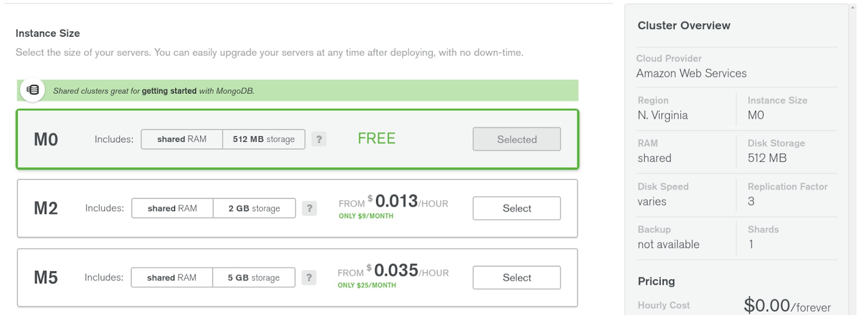Show help tooltip for the M5 tier
Viewport: 868px width, 315px height.
tap(309, 277)
